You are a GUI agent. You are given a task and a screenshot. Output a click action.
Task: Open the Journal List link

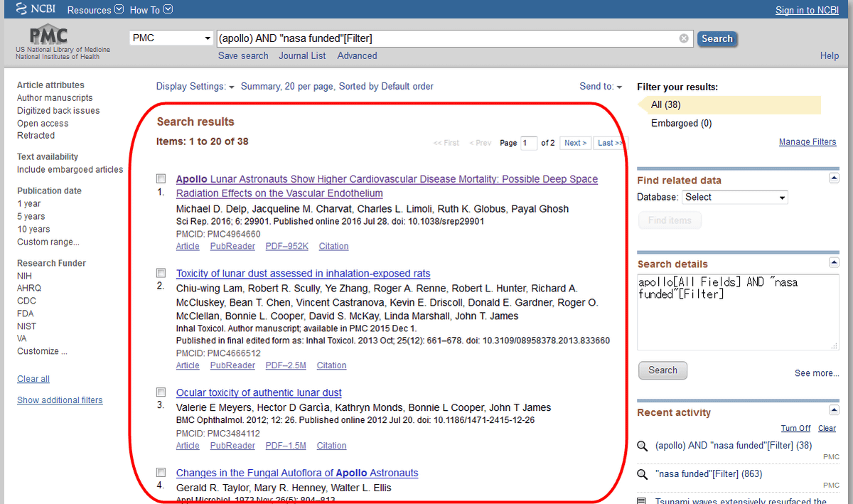(302, 56)
